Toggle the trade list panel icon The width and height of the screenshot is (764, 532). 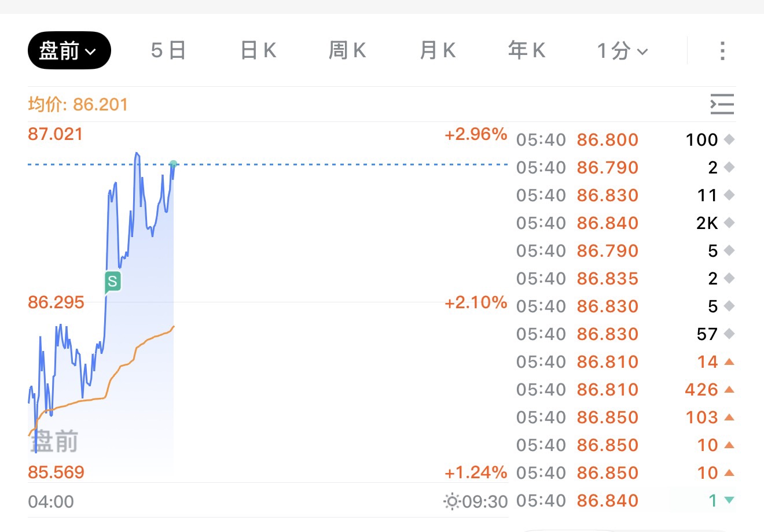(722, 104)
